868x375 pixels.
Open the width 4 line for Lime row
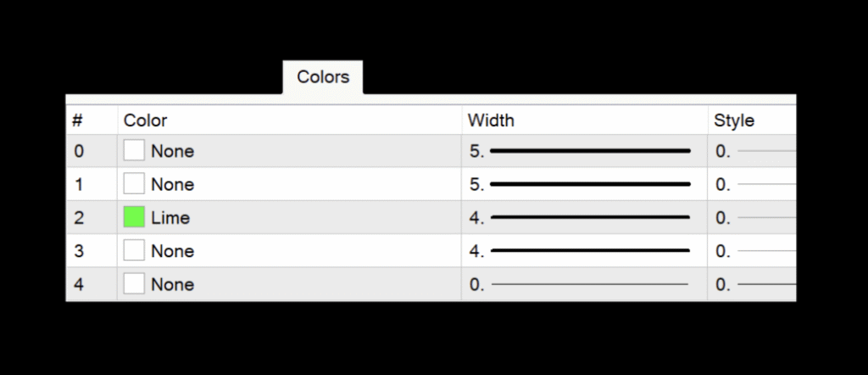[583, 218]
